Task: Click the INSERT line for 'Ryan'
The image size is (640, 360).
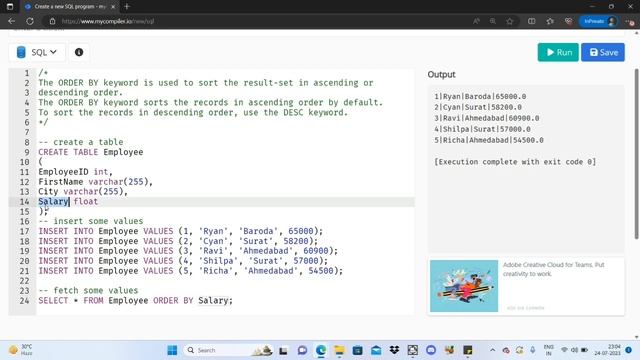Action: (x=180, y=231)
